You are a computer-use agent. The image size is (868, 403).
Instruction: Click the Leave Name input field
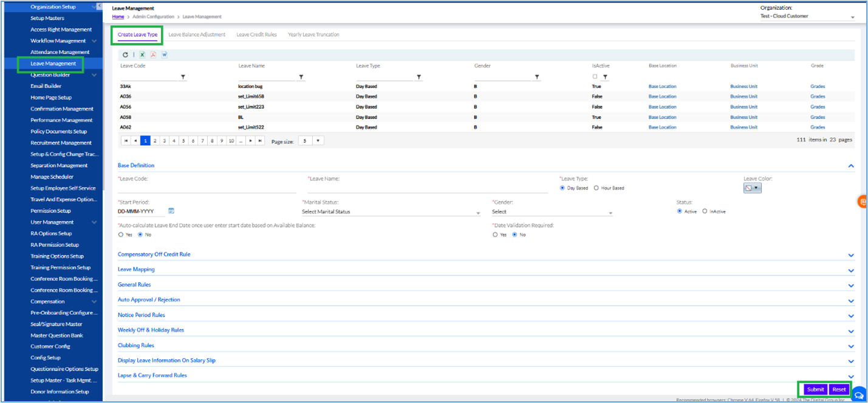pos(428,188)
